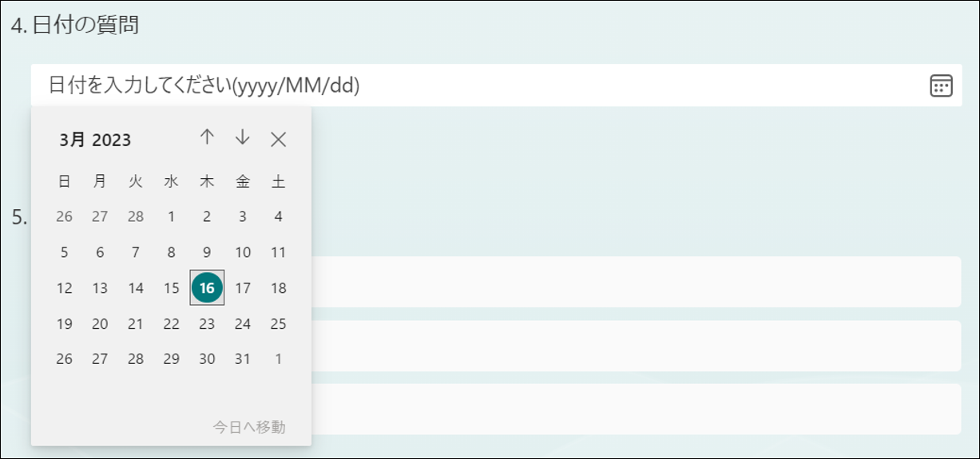
Task: Go to previous month with up arrow
Action: coord(207,138)
